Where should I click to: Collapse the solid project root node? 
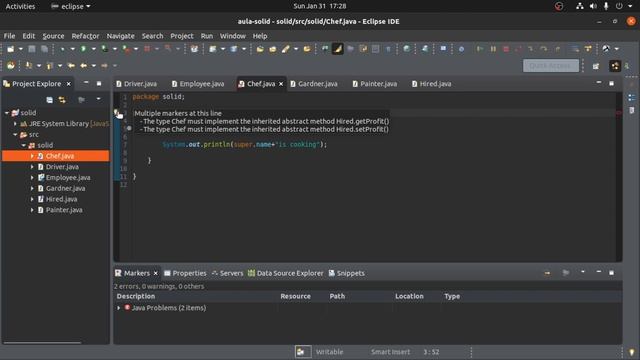coord(7,113)
